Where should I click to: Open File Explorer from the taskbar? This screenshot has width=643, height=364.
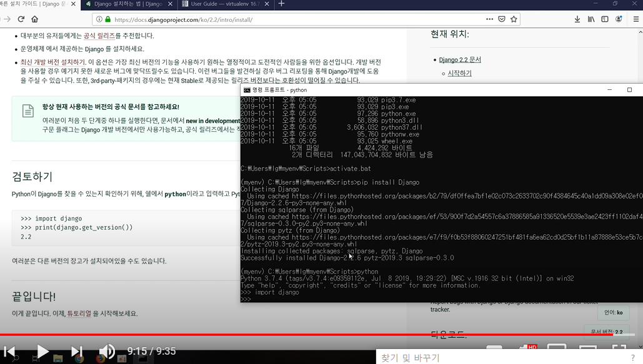point(57,358)
